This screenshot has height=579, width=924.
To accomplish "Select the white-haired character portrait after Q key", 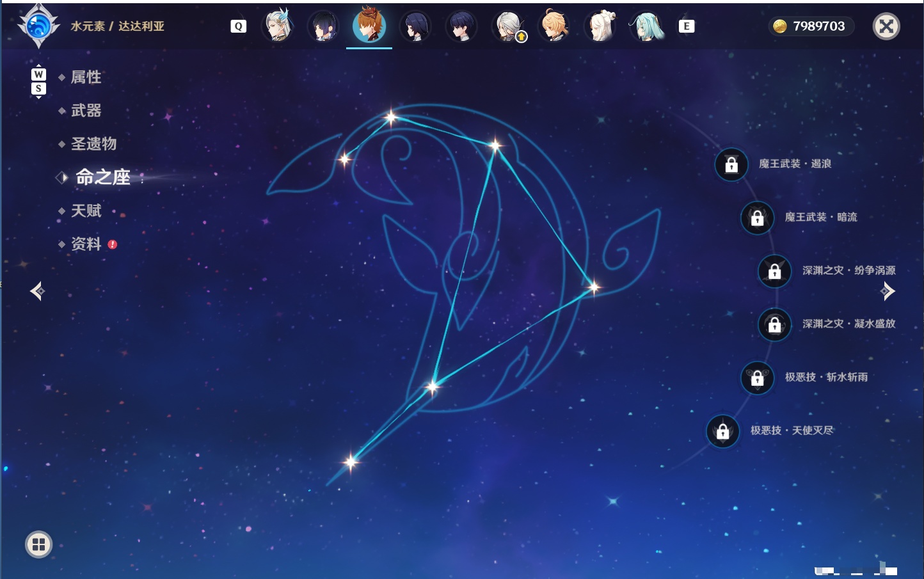I will (278, 26).
